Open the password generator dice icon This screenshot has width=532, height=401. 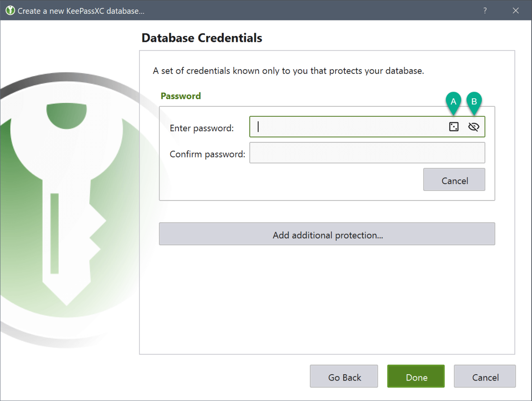point(454,127)
